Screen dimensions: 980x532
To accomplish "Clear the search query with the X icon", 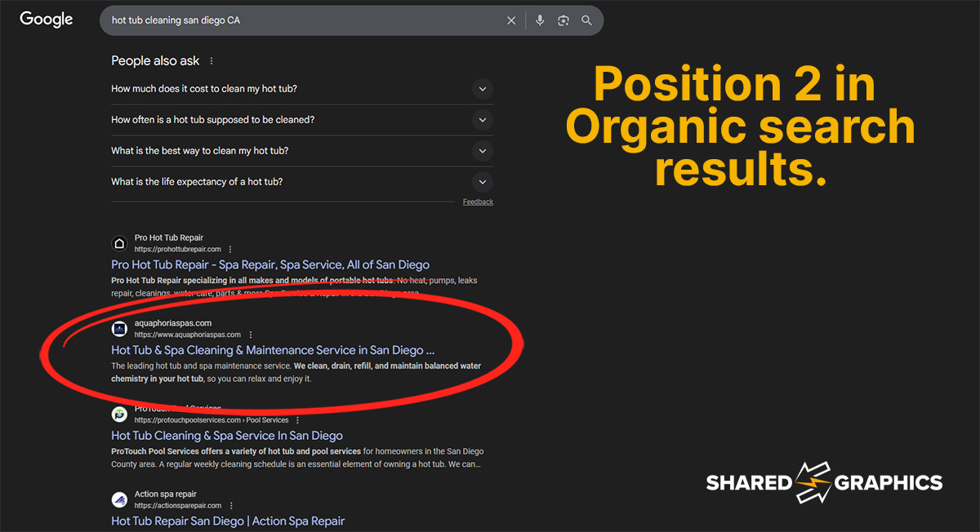I will click(511, 20).
